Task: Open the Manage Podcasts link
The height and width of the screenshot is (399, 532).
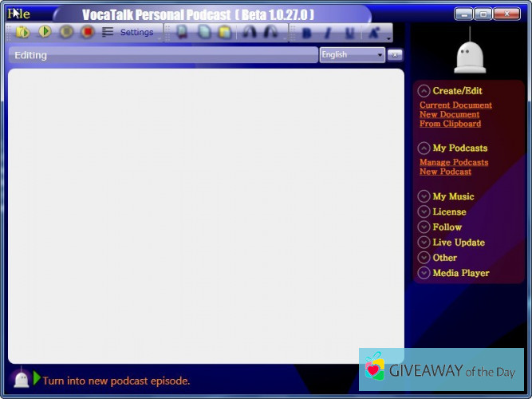Action: pyautogui.click(x=454, y=163)
